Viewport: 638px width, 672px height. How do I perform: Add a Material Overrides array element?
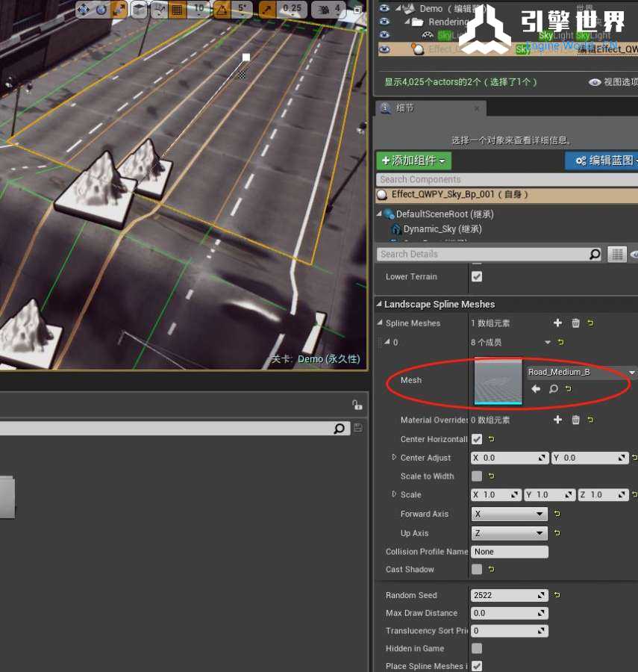pyautogui.click(x=557, y=420)
